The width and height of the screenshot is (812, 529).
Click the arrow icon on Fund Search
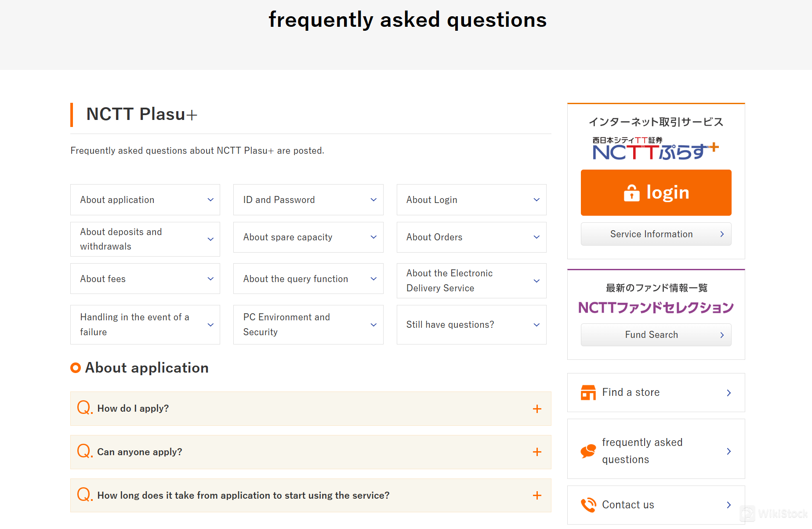721,335
